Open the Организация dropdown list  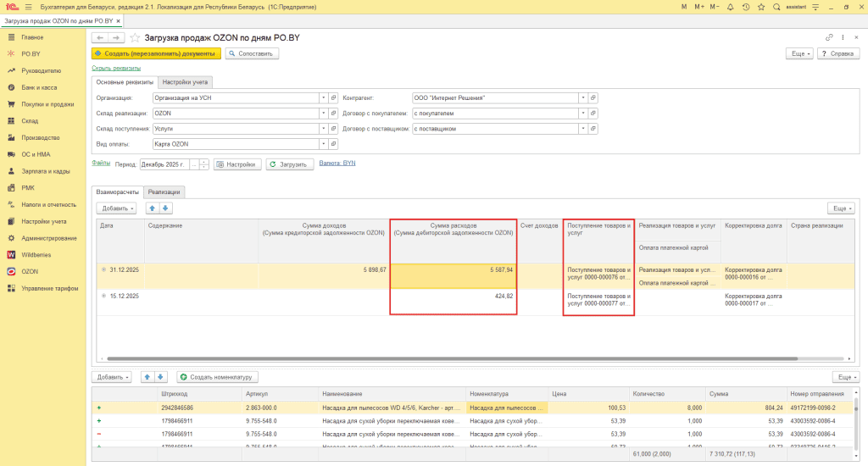click(x=323, y=98)
